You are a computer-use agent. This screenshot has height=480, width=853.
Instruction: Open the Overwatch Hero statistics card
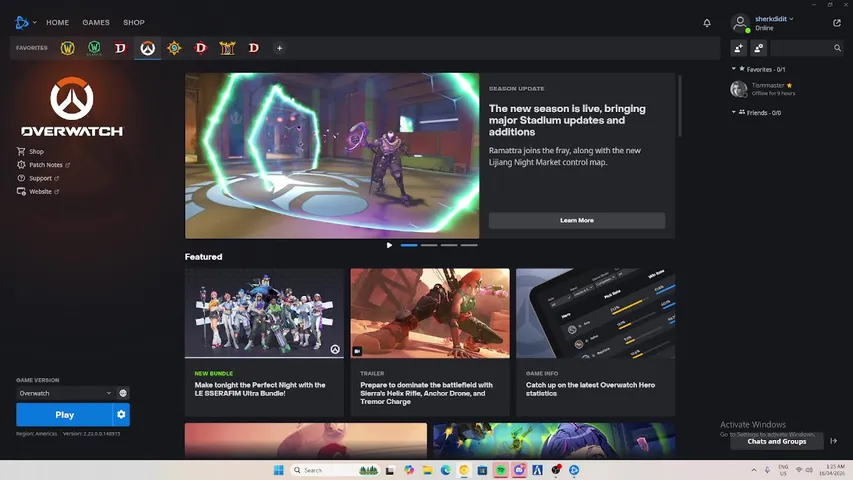coord(596,342)
